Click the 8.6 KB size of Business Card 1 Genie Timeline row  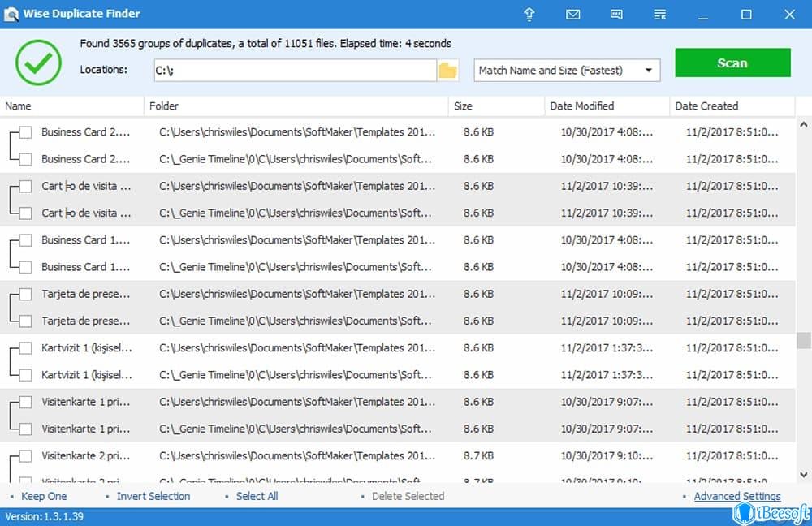tap(478, 266)
